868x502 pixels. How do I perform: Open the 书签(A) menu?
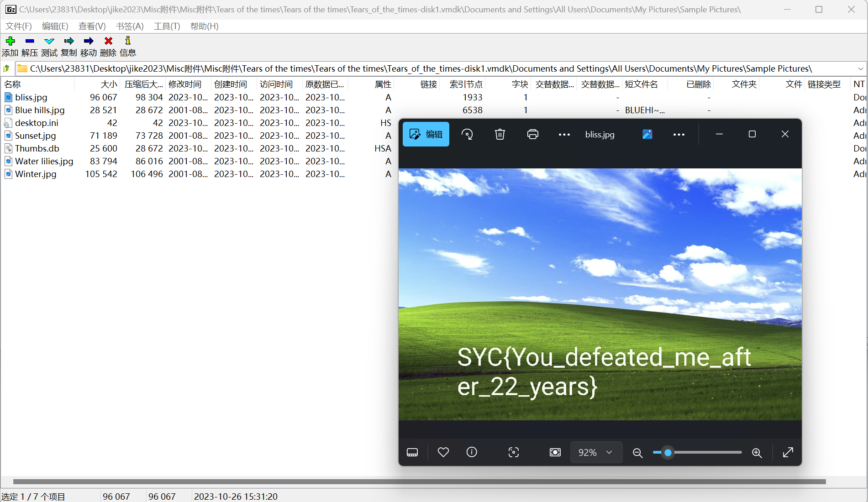pyautogui.click(x=130, y=26)
